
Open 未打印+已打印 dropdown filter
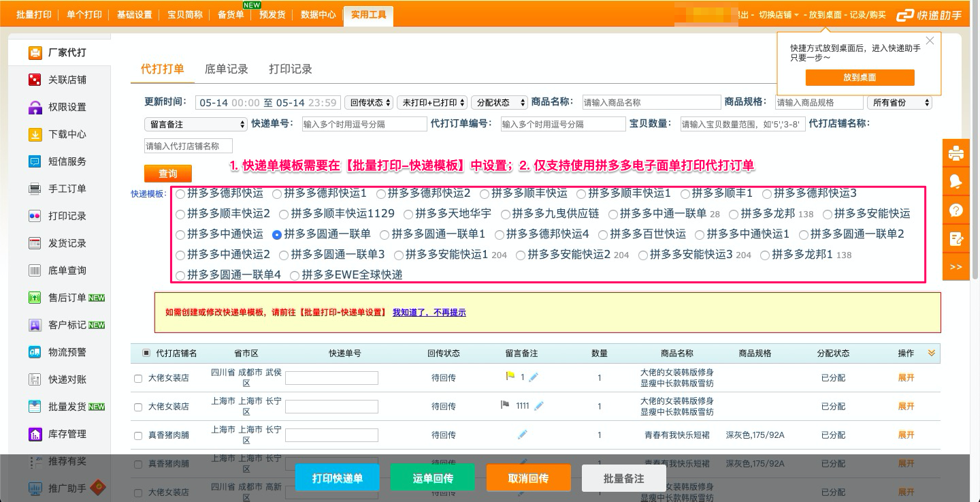tap(433, 102)
